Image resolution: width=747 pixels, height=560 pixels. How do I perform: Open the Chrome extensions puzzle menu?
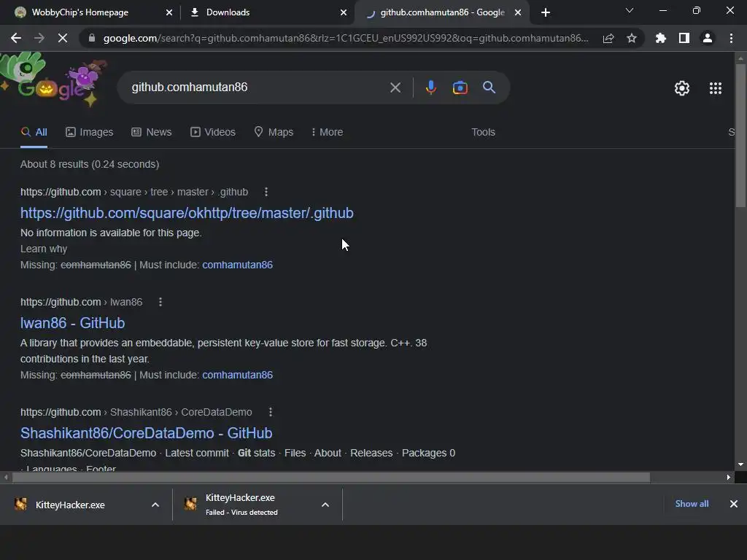click(661, 38)
